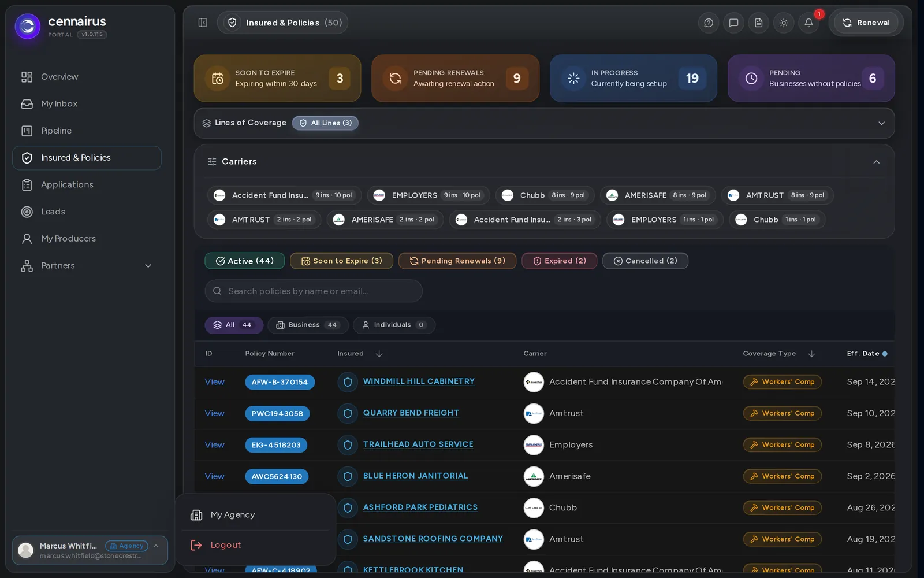Expand the Lines of Coverage chevron
This screenshot has width=924, height=578.
pos(881,123)
